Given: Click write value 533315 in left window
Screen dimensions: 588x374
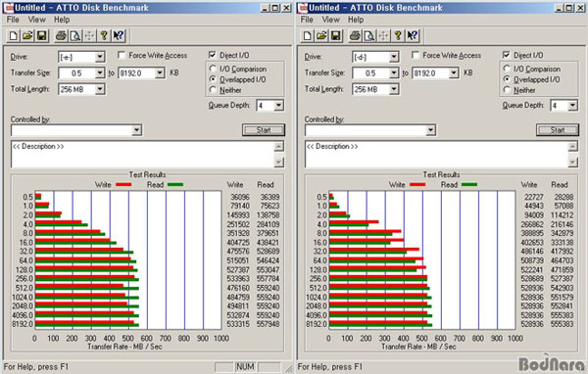Looking at the screenshot, I should (x=238, y=324).
